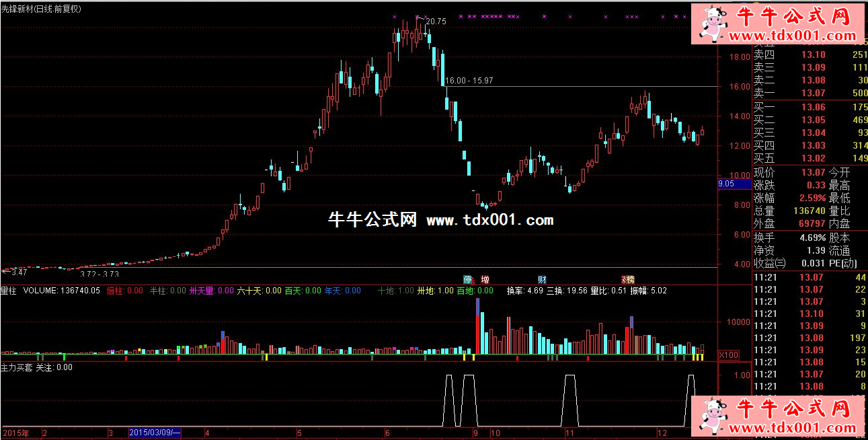
Task: Click the blue 财 event marker
Action: pos(542,279)
